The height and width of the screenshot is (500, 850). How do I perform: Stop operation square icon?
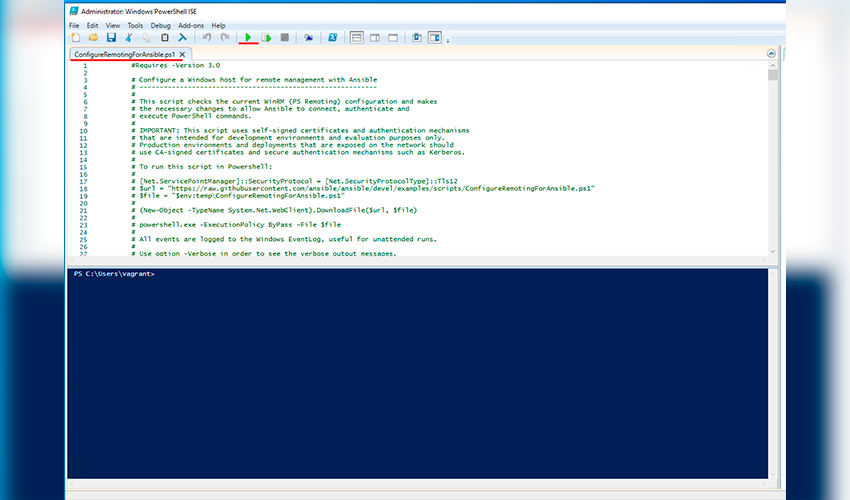click(285, 37)
